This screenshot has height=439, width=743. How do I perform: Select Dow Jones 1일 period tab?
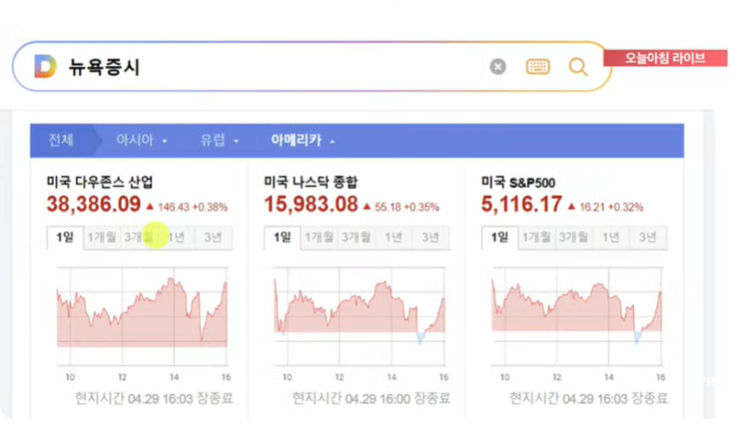65,237
